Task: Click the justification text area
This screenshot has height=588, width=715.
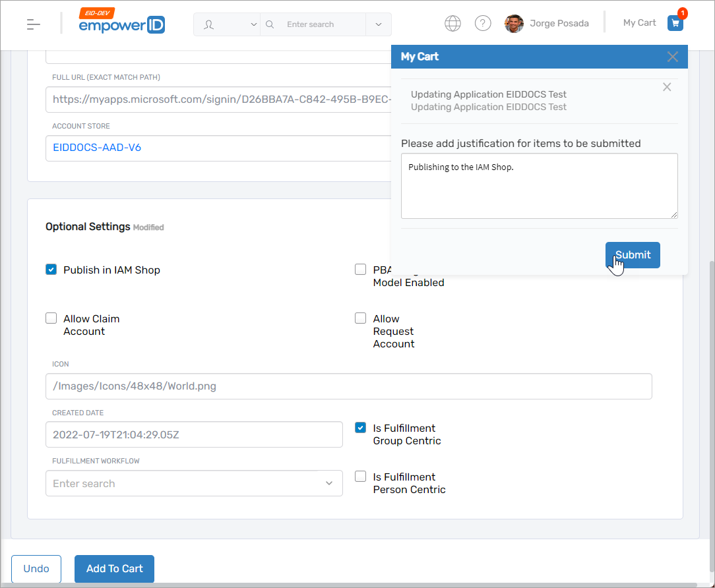Action: tap(539, 186)
